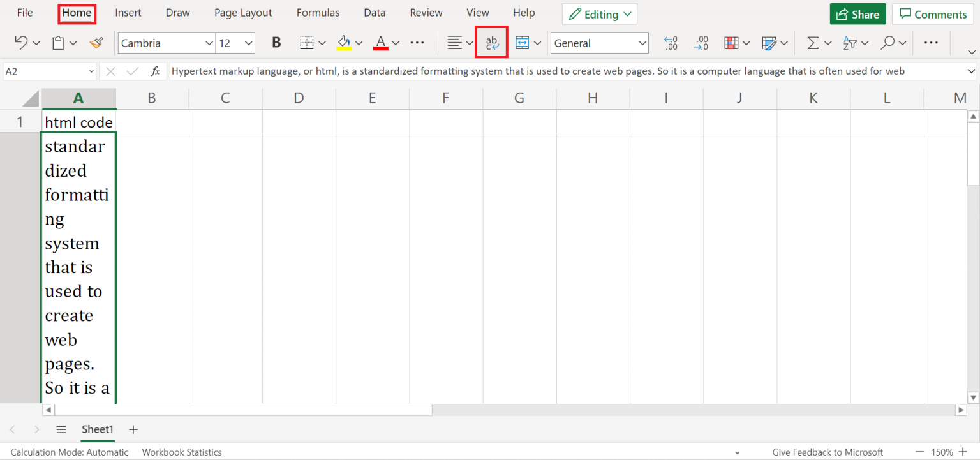980x460 pixels.
Task: Toggle the Editing mode selector
Action: tap(599, 13)
